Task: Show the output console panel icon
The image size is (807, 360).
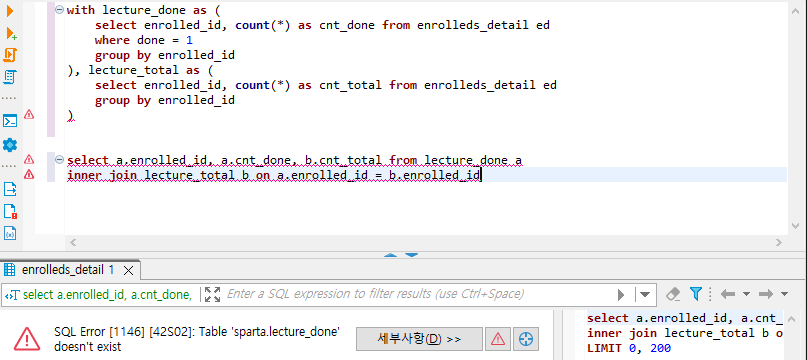Action: click(x=10, y=121)
